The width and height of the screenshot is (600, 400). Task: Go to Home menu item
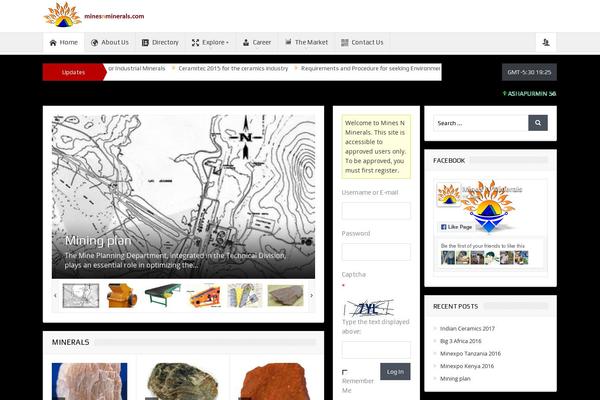click(x=64, y=42)
